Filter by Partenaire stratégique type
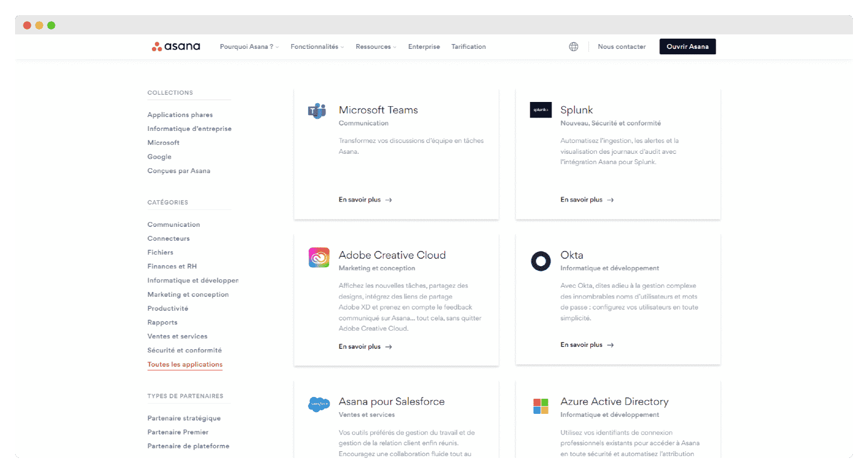Screen dimensions: 868x473 (x=184, y=418)
